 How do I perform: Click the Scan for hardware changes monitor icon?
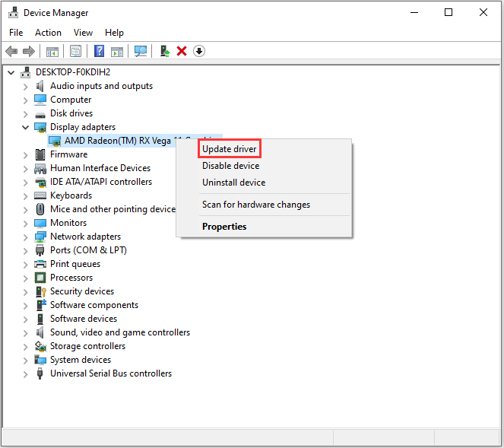tap(141, 51)
